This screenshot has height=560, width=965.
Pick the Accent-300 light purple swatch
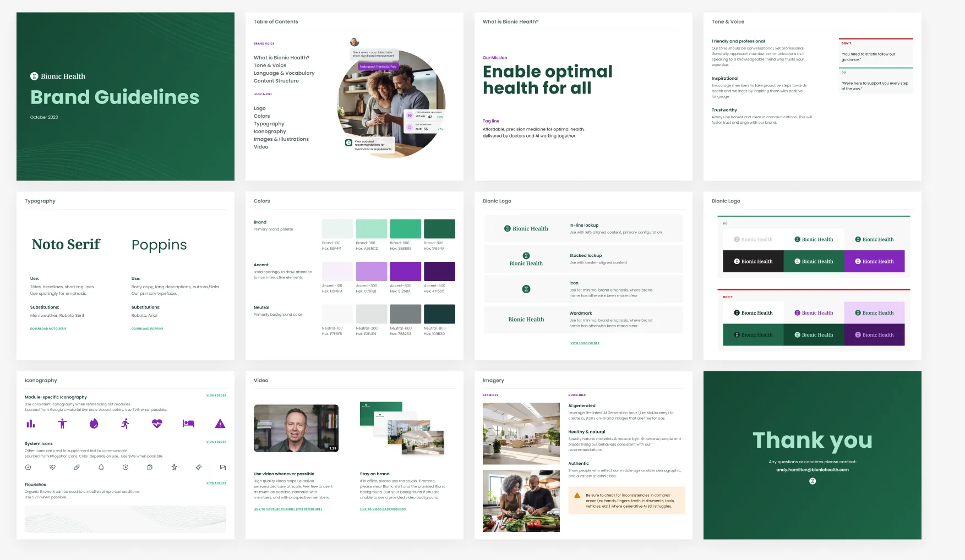(372, 272)
